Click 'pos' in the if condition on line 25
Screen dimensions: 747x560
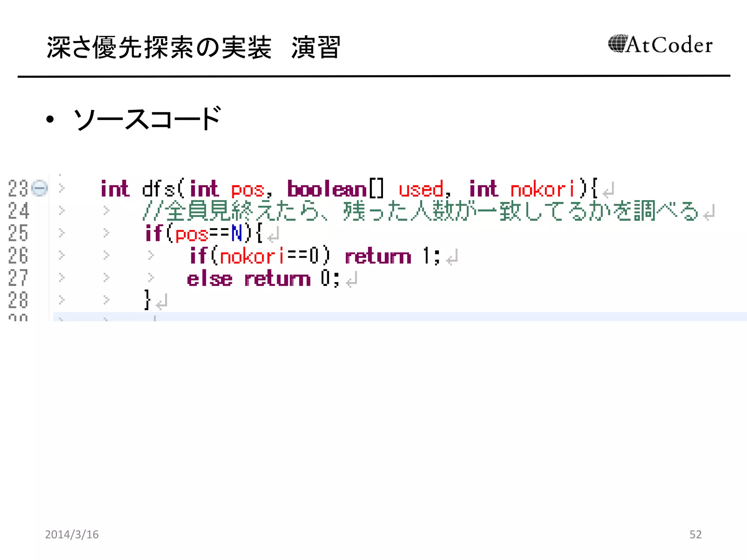(x=191, y=235)
